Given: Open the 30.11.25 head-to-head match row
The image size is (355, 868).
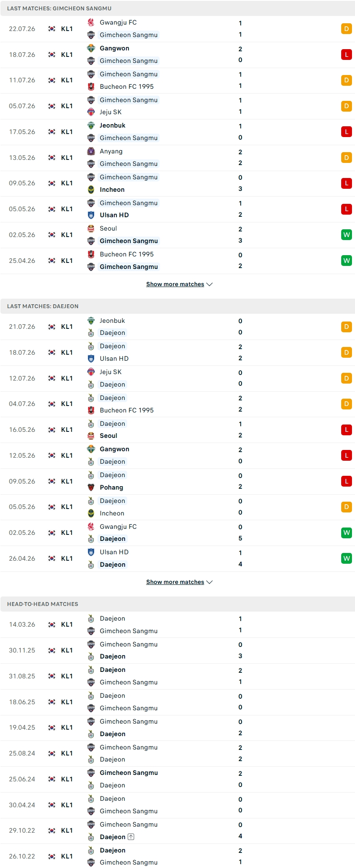Looking at the screenshot, I should [177, 650].
